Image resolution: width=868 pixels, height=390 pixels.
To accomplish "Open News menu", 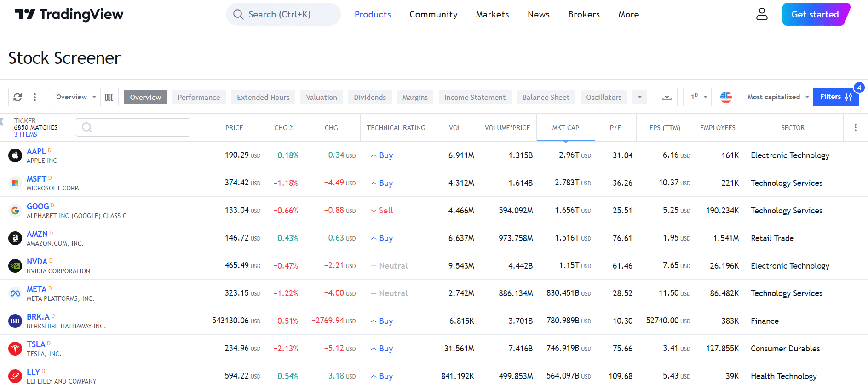I will tap(538, 14).
